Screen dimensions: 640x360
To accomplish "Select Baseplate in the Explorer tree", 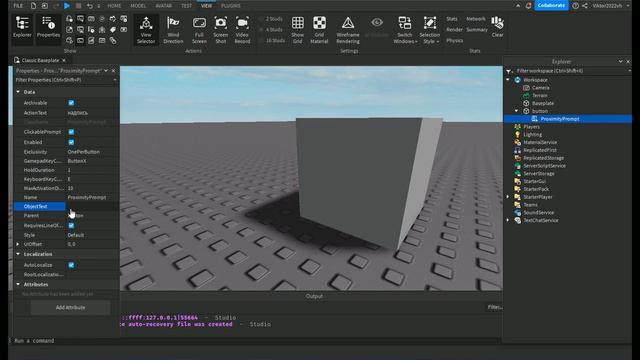I will click(542, 103).
